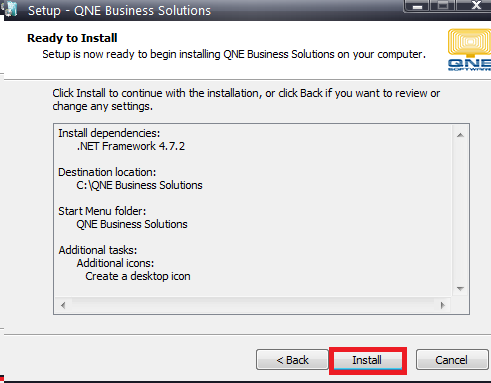Click the maximize button in the title bar
The height and width of the screenshot is (383, 491).
[x=443, y=6]
